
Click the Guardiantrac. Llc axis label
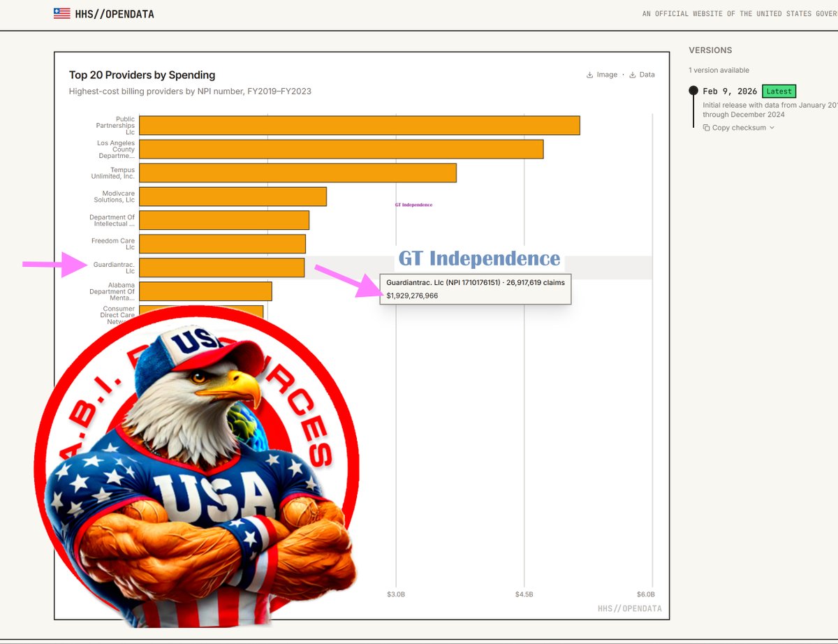114,268
